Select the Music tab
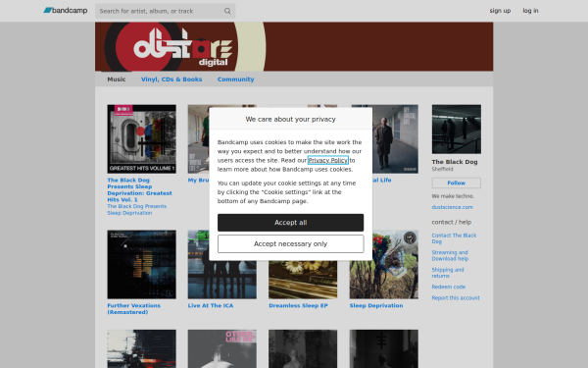 coord(117,79)
